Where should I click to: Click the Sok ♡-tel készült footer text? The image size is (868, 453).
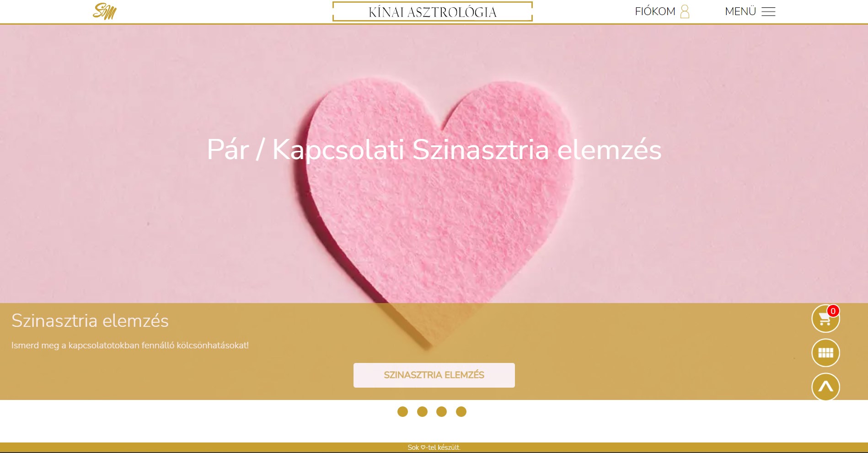click(x=434, y=448)
